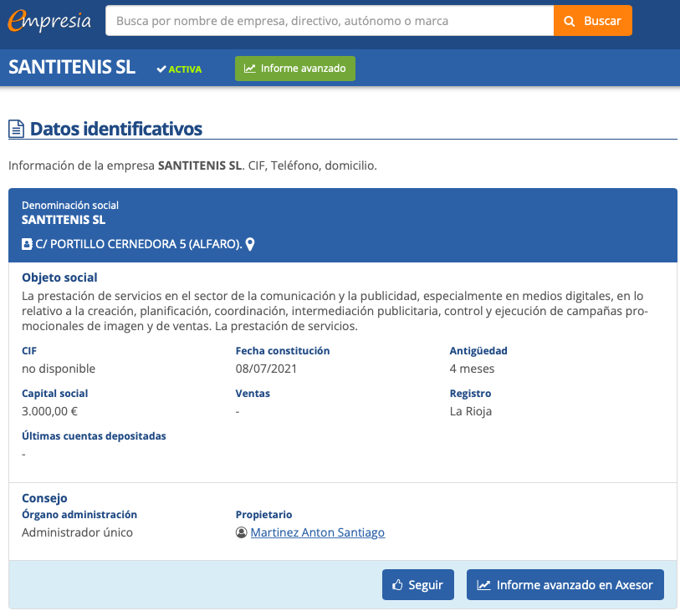Viewport: 680px width, 616px height.
Task: Click the Propietario label
Action: pos(263,515)
